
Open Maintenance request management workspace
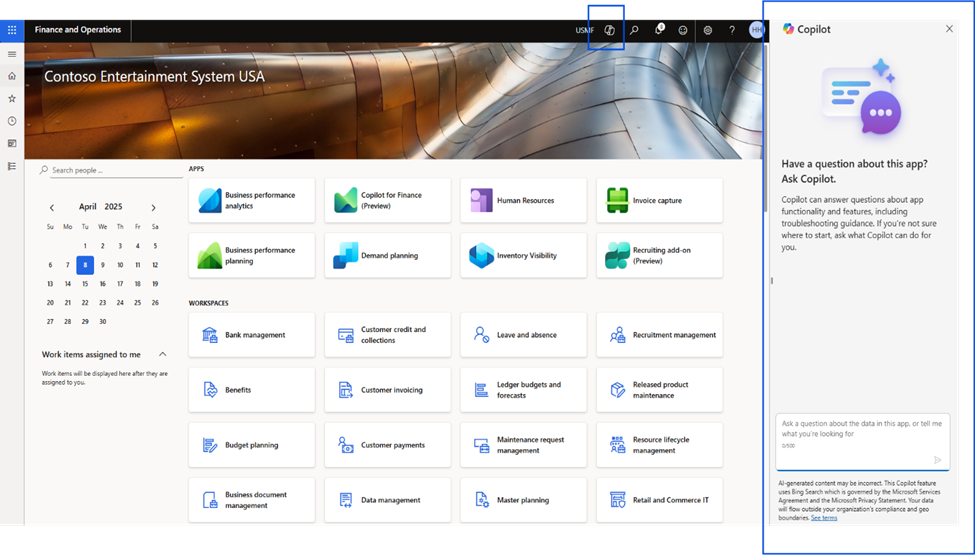click(524, 445)
